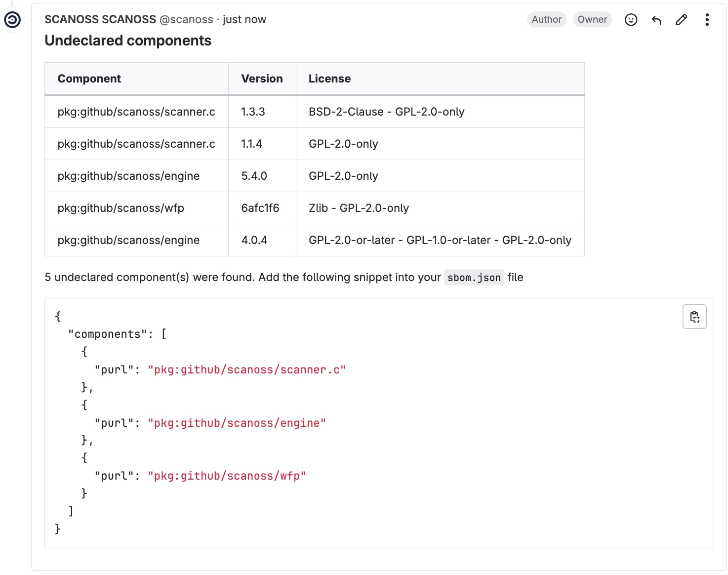Select version 6afc1f6 in the table
Image resolution: width=728 pixels, height=575 pixels.
tap(260, 208)
